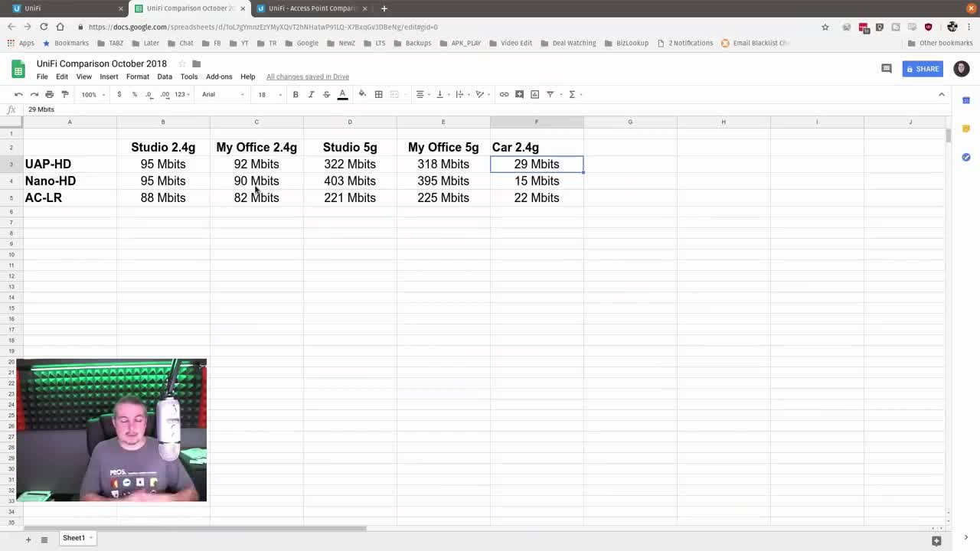Open the Google account avatar
Screen dimensions: 980x551
click(x=962, y=69)
